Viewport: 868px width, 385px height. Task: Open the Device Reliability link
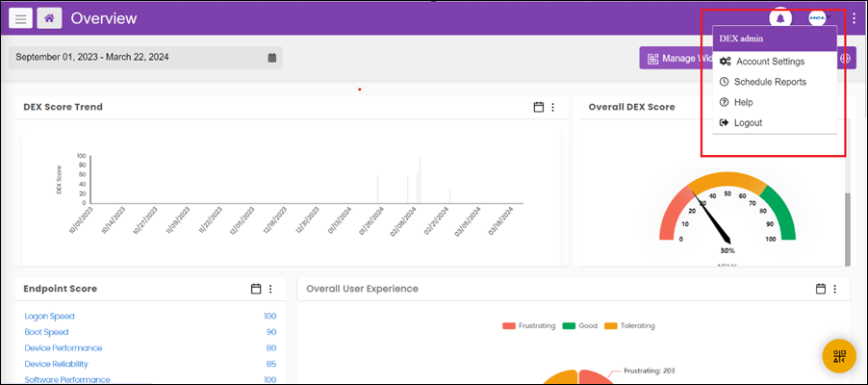tap(57, 364)
